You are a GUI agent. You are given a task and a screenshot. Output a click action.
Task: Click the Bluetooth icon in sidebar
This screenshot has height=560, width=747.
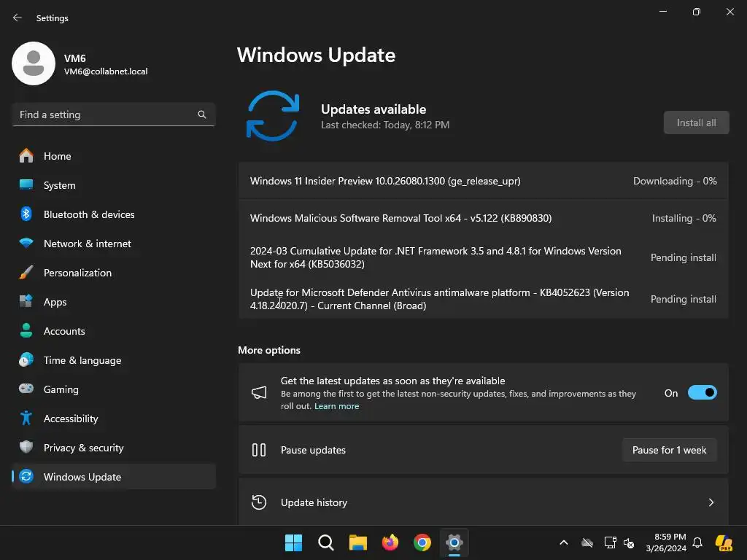point(26,214)
